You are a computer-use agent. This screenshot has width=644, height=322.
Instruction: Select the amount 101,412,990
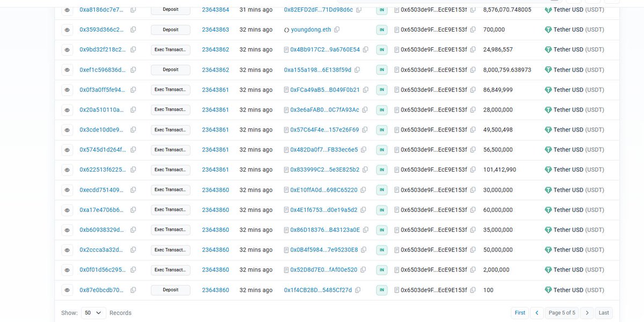click(500, 170)
